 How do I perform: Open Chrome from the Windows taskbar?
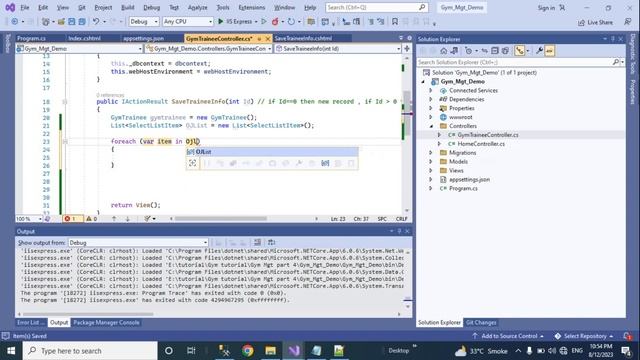click(x=247, y=351)
